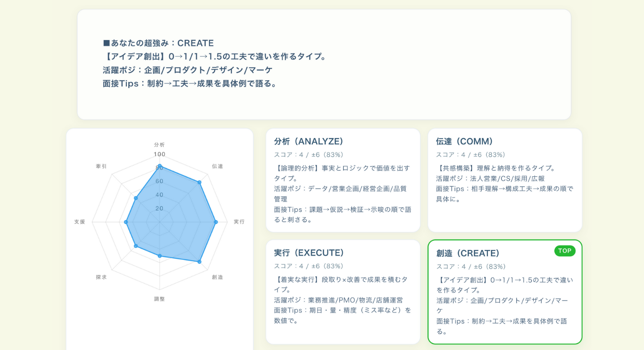Click the 牽引 data point on radar chart
The height and width of the screenshot is (350, 644).
tap(136, 198)
